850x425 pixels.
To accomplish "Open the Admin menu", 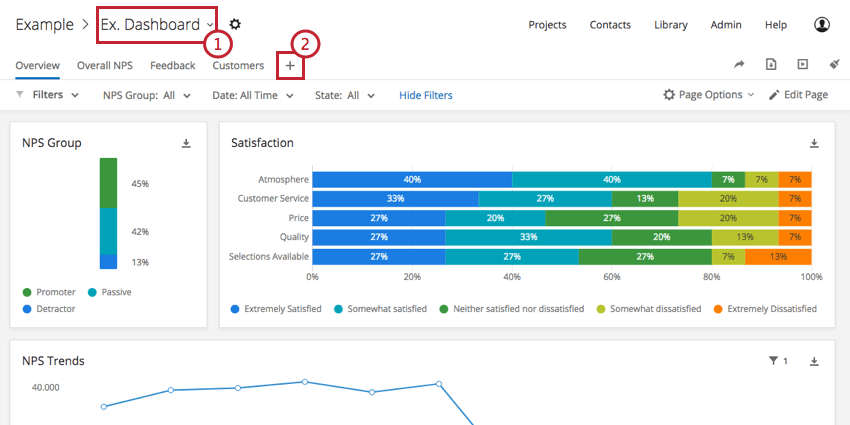I will coord(726,25).
